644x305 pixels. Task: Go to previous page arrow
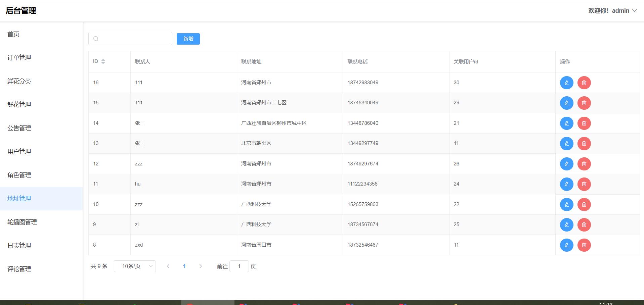(168, 266)
